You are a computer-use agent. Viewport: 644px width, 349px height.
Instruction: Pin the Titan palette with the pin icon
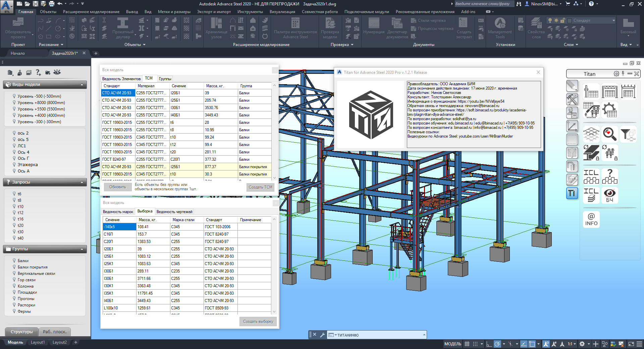point(623,73)
